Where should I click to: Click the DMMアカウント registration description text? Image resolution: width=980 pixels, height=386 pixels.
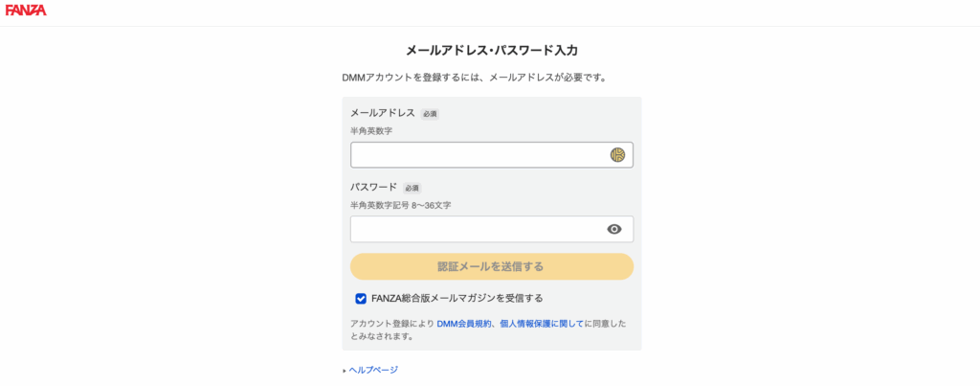point(475,79)
